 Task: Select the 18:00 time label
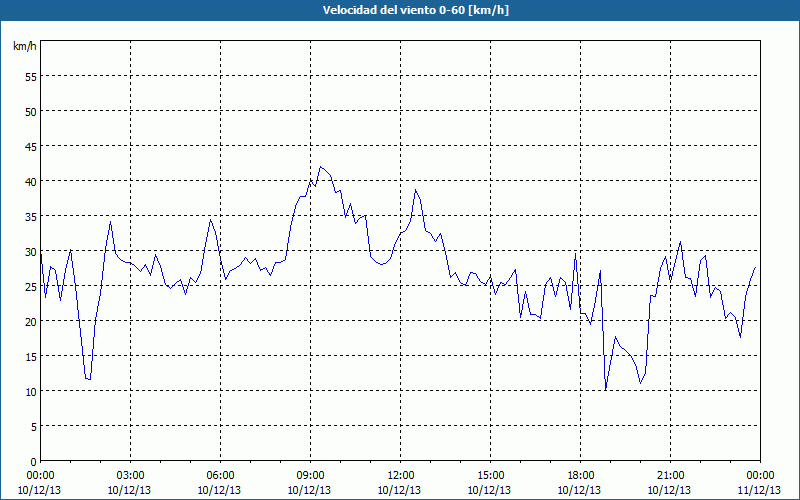581,476
